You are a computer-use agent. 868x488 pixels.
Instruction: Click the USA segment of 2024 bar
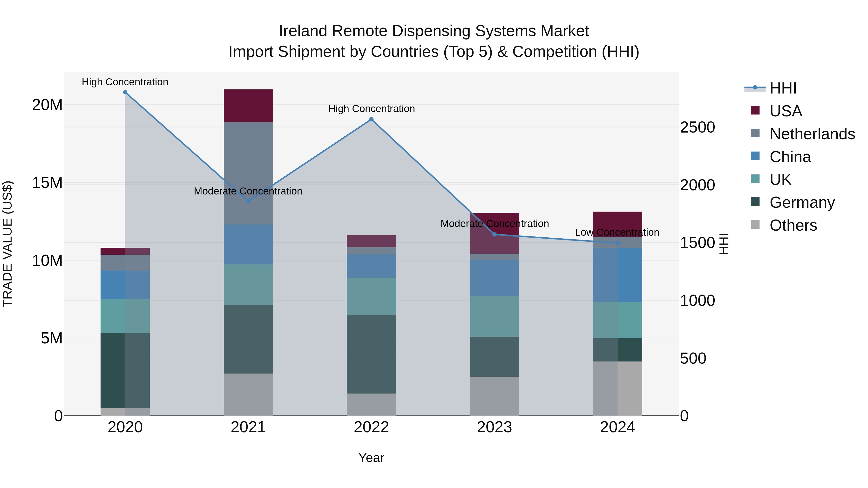[x=618, y=224]
